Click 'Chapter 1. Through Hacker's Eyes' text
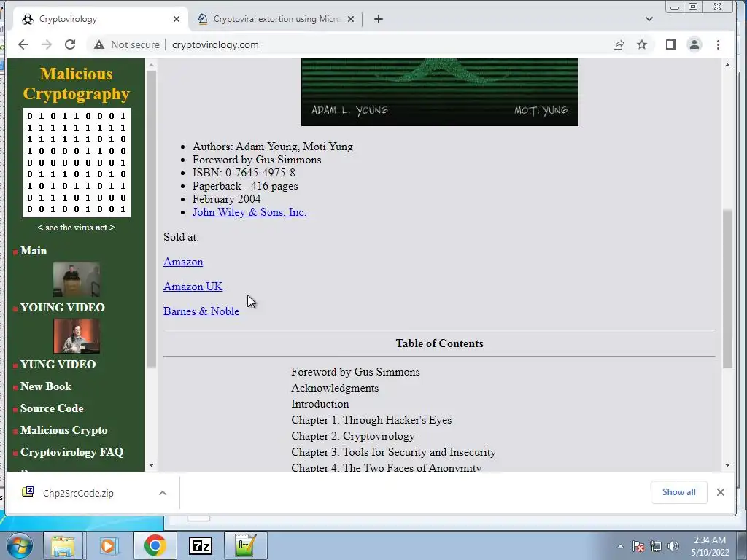This screenshot has width=747, height=560. click(371, 420)
